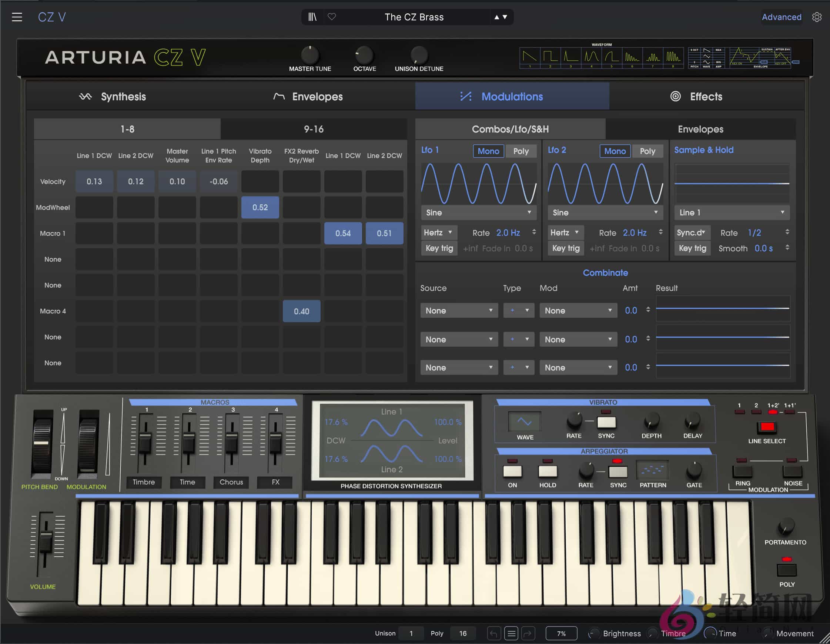
Task: Set Lfo 1 to Poly mode
Action: [521, 151]
